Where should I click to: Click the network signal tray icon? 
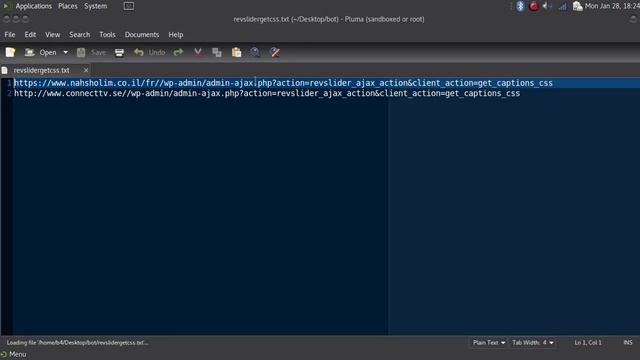[x=562, y=6]
